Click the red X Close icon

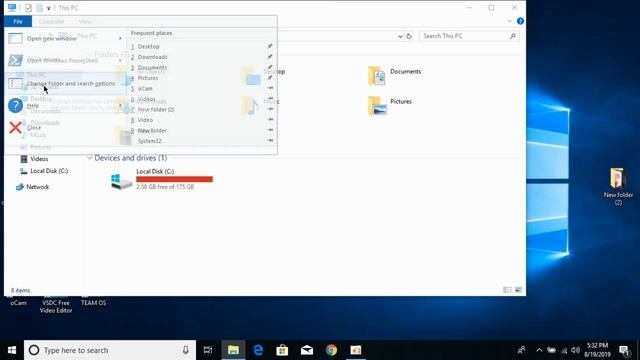coord(16,127)
